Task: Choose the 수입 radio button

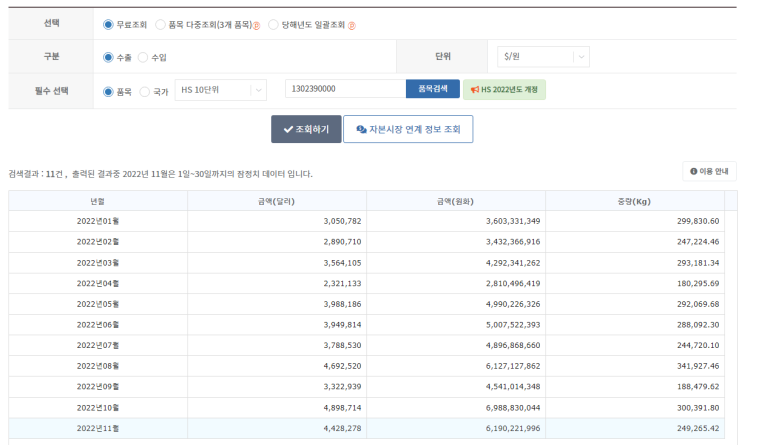Action: pyautogui.click(x=143, y=57)
